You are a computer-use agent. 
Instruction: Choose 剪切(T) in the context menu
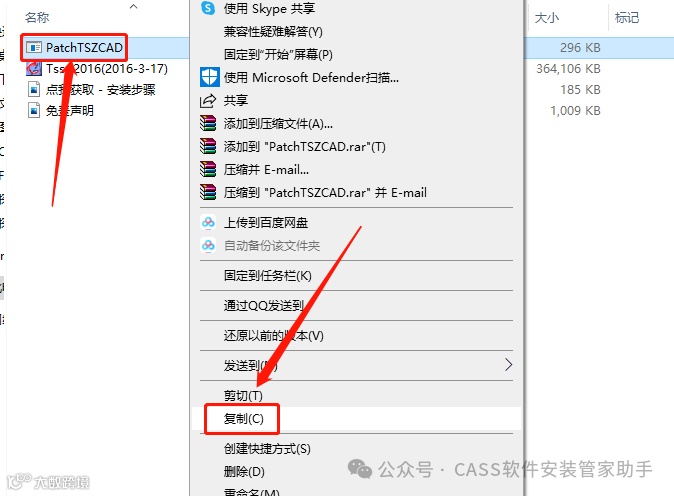coord(243,395)
